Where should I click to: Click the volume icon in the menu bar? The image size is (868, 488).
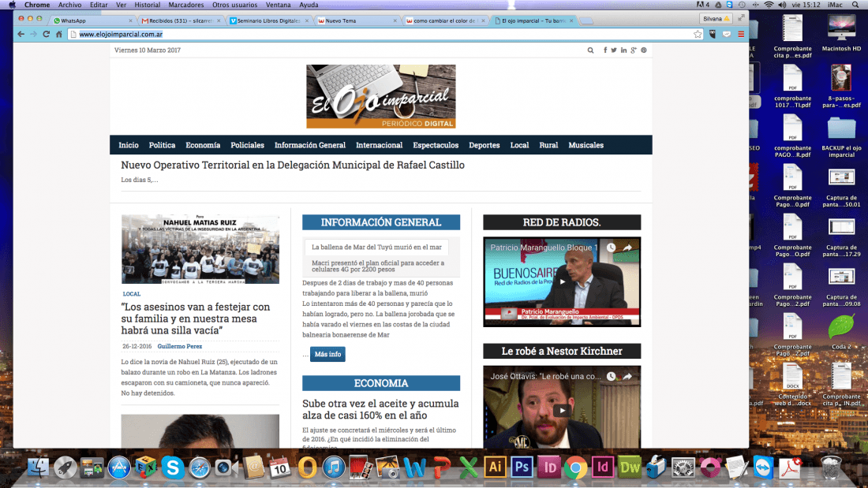pyautogui.click(x=782, y=5)
